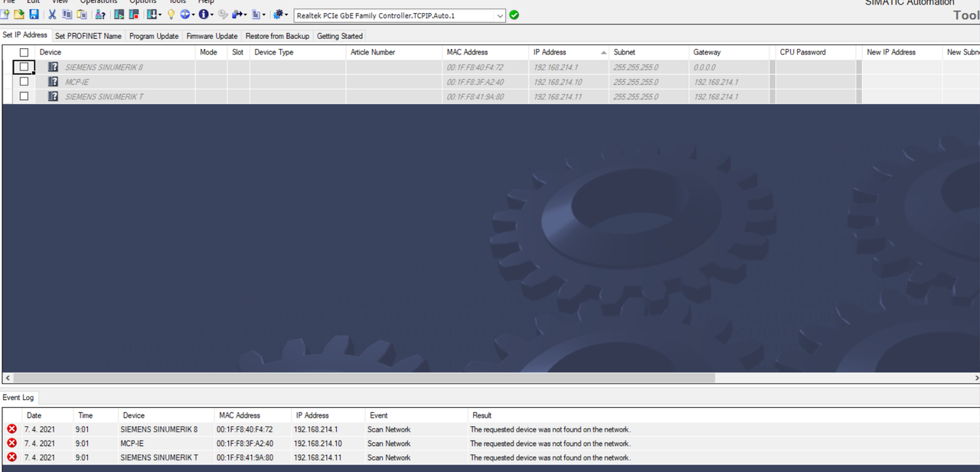Click the Copy icon in the toolbar

(x=67, y=15)
